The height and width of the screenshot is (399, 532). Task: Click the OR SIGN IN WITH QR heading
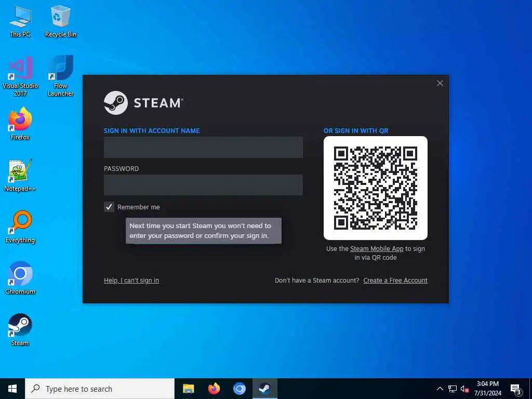(x=356, y=130)
